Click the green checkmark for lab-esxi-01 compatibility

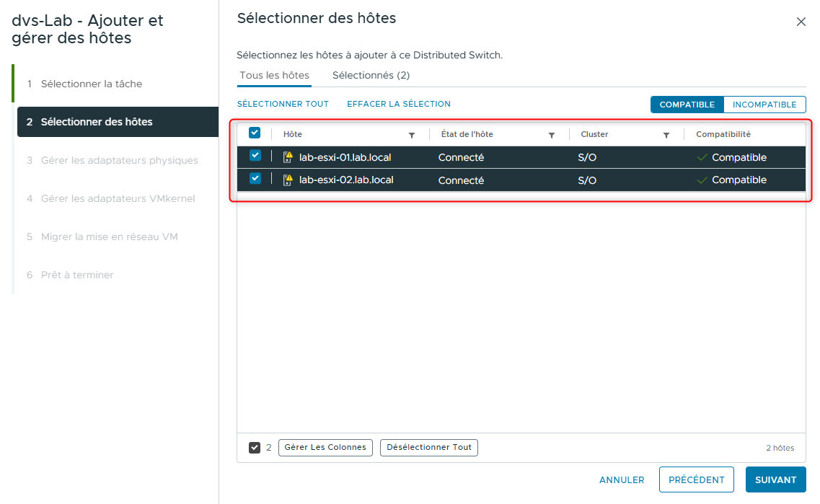click(702, 156)
